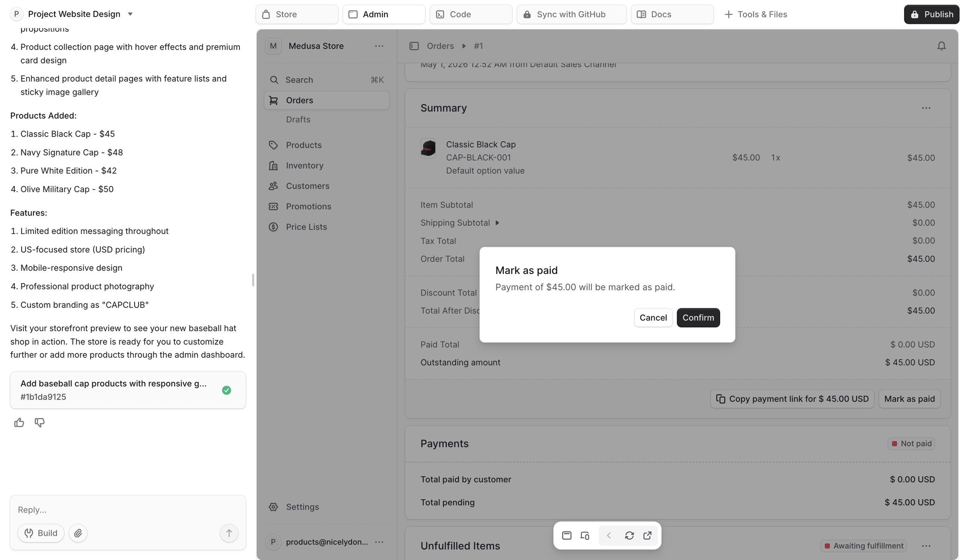
Task: Select the Sync with GitHub tab
Action: tap(571, 14)
